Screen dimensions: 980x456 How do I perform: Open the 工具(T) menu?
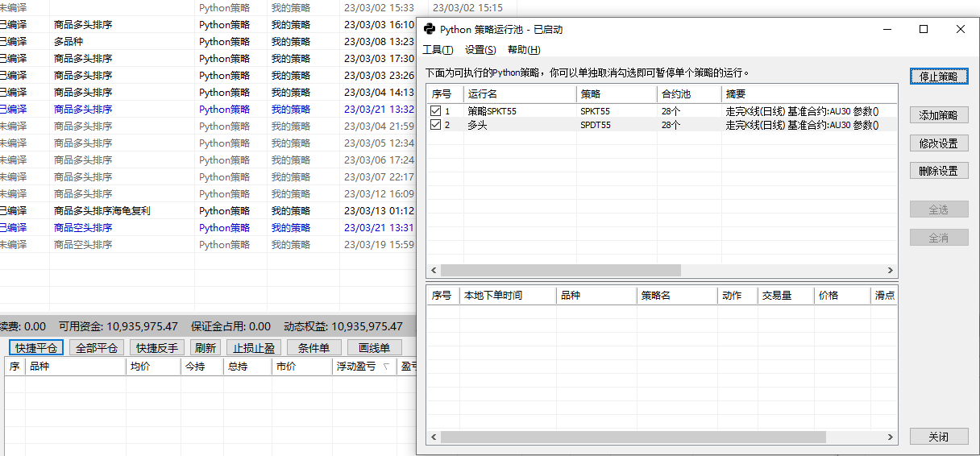point(438,50)
